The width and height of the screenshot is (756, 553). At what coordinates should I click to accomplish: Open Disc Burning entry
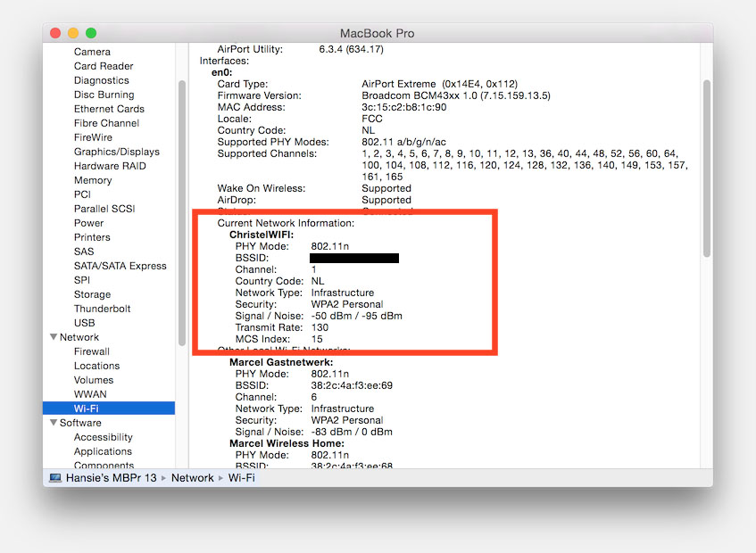[104, 95]
